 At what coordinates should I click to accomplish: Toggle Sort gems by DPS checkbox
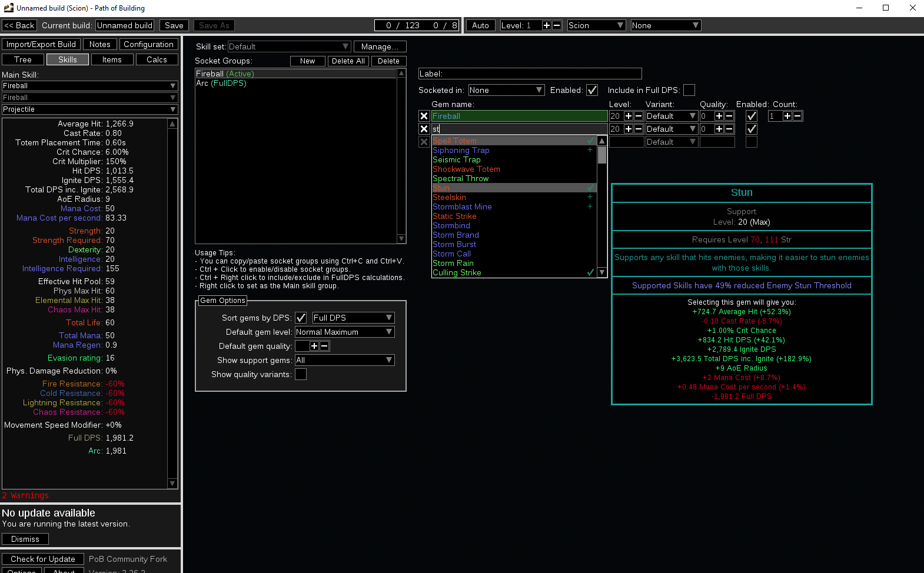(x=301, y=318)
